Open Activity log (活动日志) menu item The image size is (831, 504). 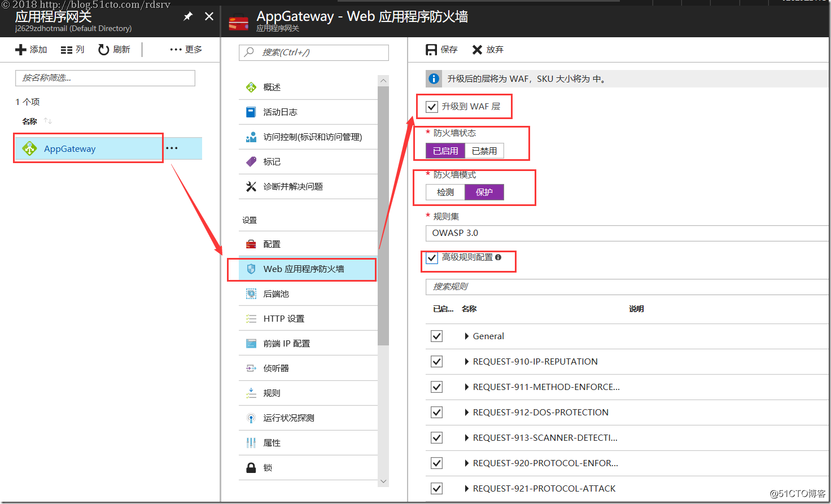click(308, 112)
